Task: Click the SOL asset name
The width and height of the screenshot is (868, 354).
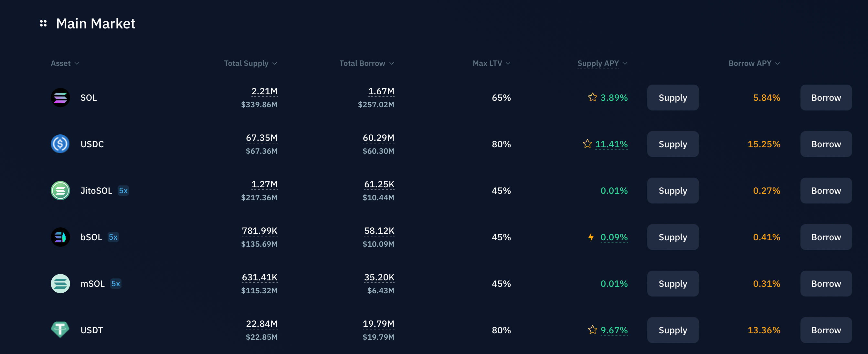Action: (89, 98)
